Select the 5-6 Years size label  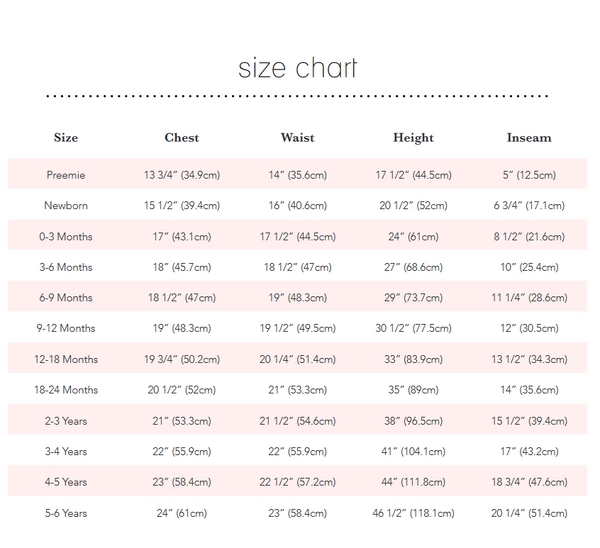click(66, 513)
